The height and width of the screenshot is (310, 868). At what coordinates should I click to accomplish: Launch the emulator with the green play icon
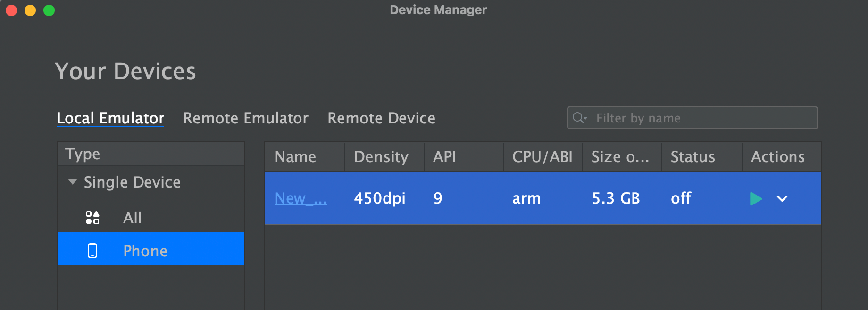coord(756,199)
